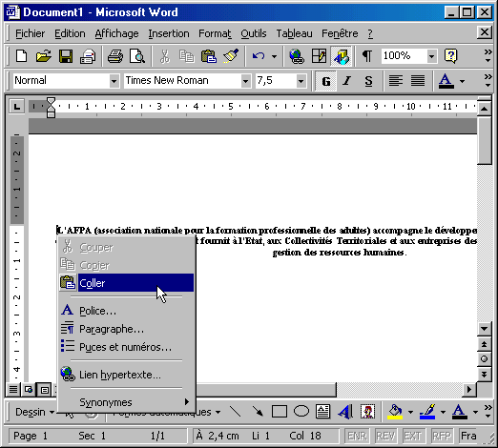Open the Times New Roman font dropdown
Viewport: 498px width, 448px height.
coord(245,81)
